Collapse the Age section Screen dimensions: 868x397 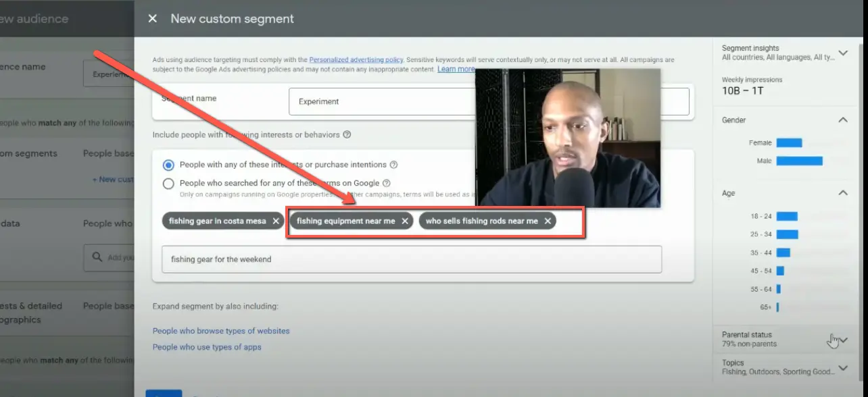(842, 192)
